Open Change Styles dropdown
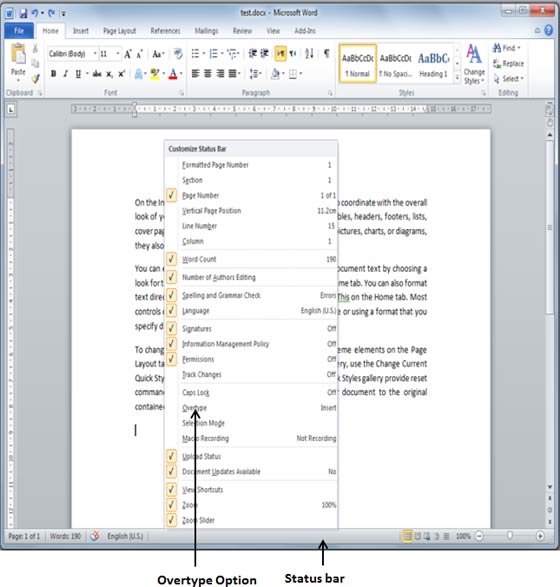The height and width of the screenshot is (587, 560). (x=474, y=65)
